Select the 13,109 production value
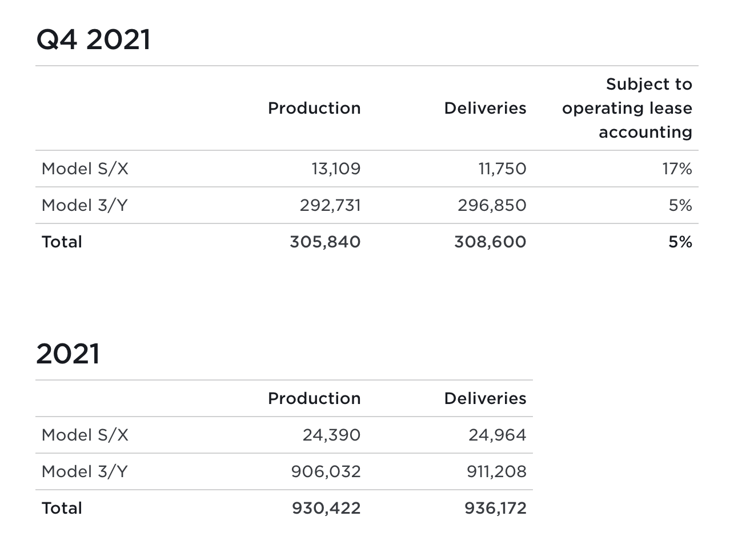Image resolution: width=746 pixels, height=560 pixels. click(336, 169)
